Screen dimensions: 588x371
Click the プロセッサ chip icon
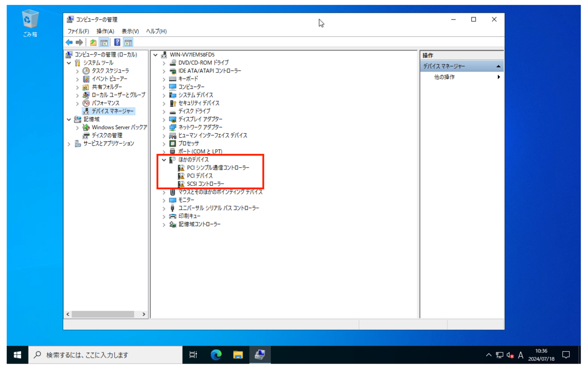pyautogui.click(x=172, y=144)
